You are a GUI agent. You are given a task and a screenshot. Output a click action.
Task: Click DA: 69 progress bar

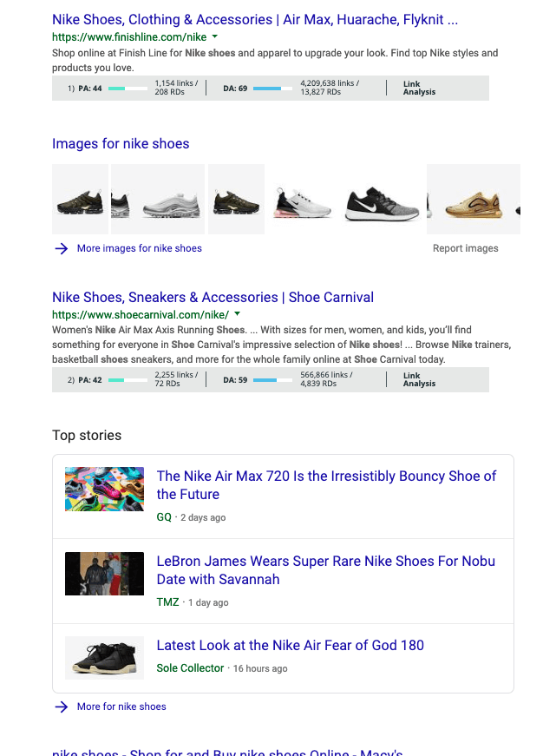pos(272,89)
